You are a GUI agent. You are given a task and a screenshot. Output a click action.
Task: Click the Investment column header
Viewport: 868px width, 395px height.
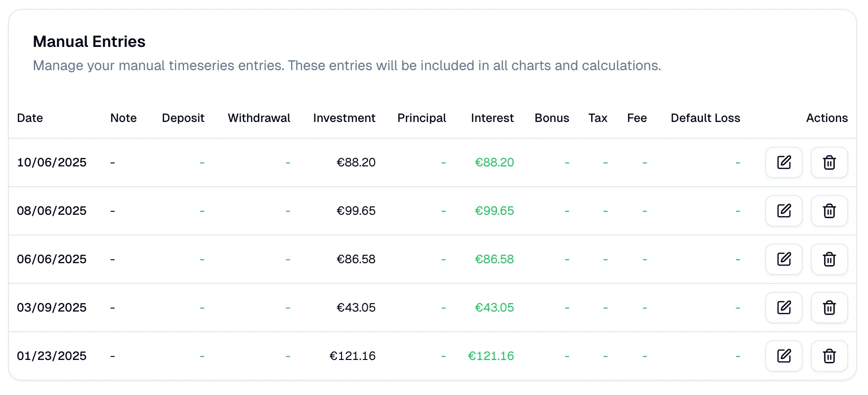point(344,118)
